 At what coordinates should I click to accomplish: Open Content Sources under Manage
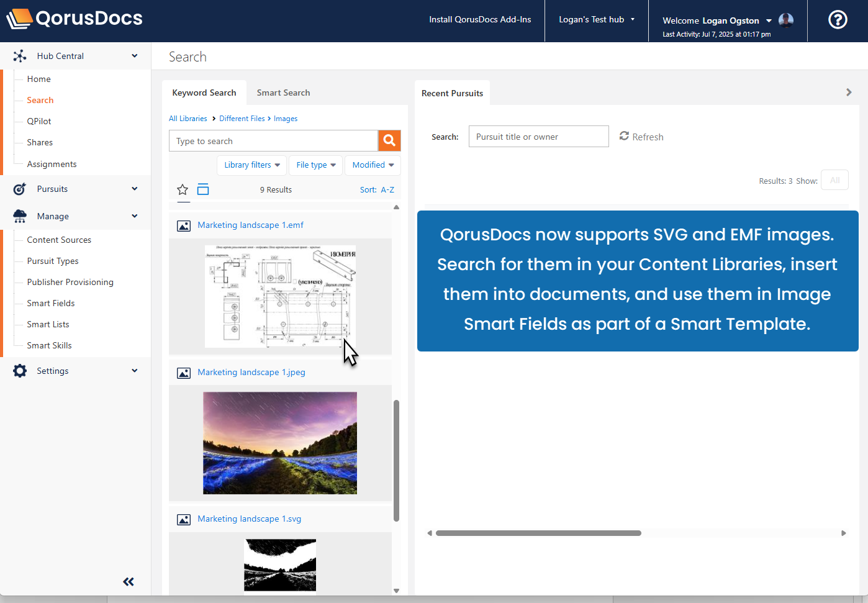pyautogui.click(x=59, y=240)
